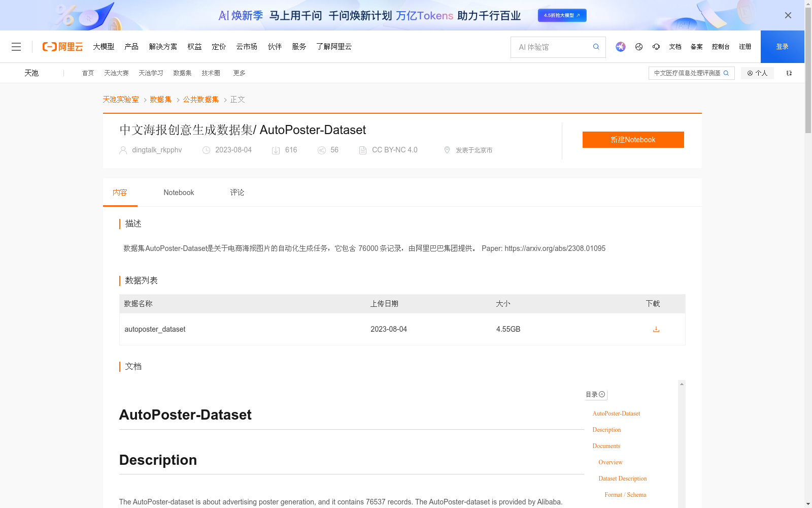Image resolution: width=812 pixels, height=508 pixels.
Task: Click the 阿里云 logo
Action: 62,47
